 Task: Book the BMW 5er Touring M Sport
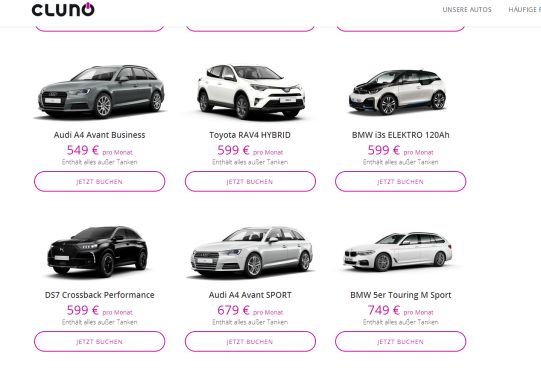(x=400, y=342)
